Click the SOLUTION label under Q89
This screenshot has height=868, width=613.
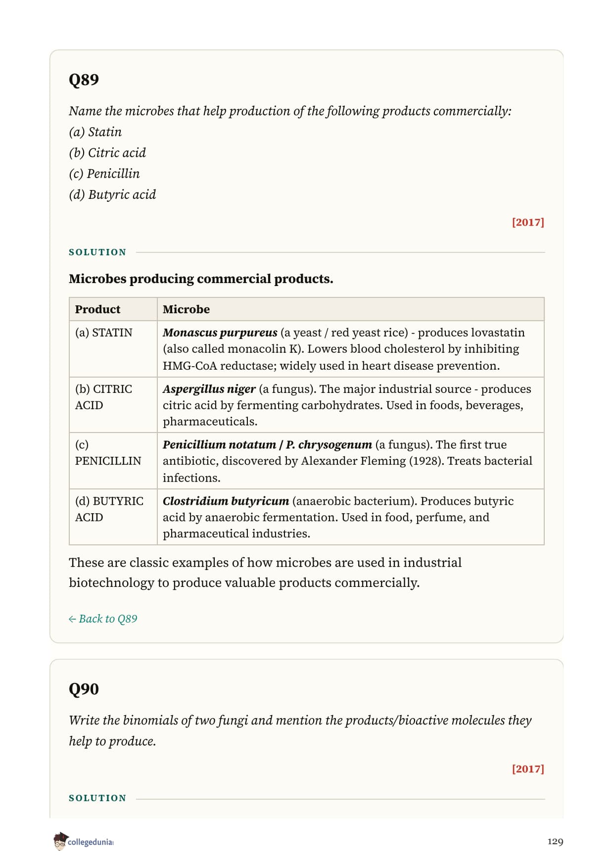pyautogui.click(x=97, y=252)
